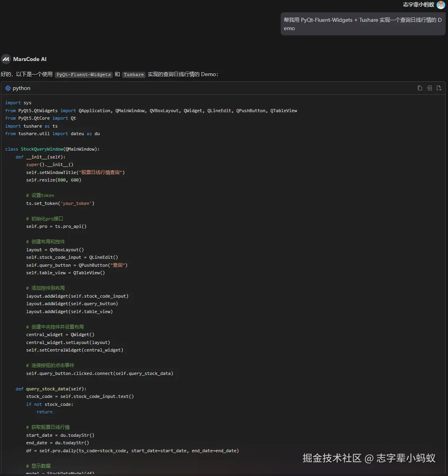Click the MarsCode AI name label
Viewport: 448px width, 476px height.
pyautogui.click(x=30, y=59)
